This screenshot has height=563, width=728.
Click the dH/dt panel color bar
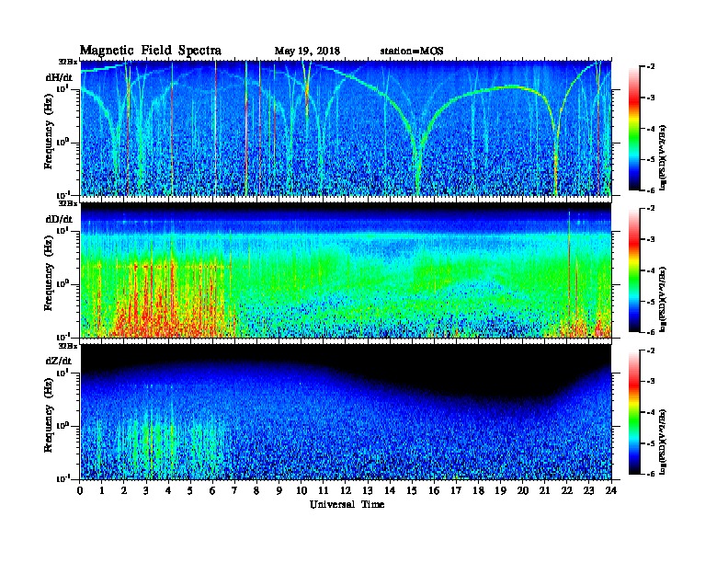[x=634, y=128]
